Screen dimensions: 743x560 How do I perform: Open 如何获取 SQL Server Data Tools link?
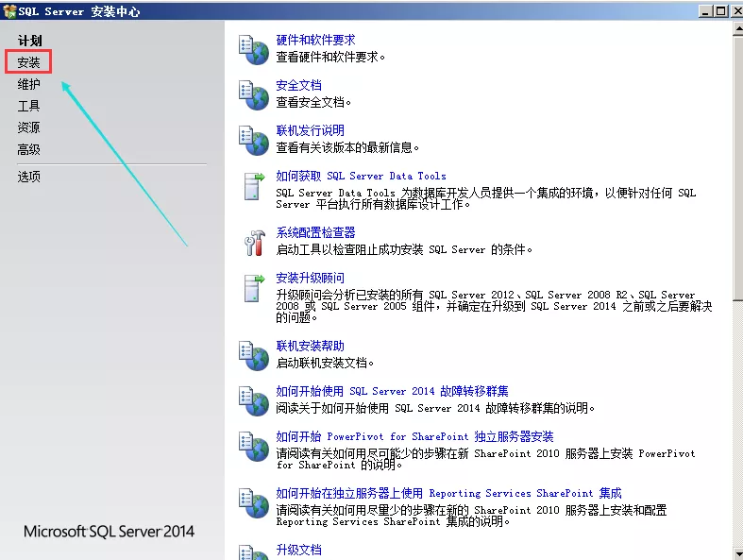coord(361,176)
